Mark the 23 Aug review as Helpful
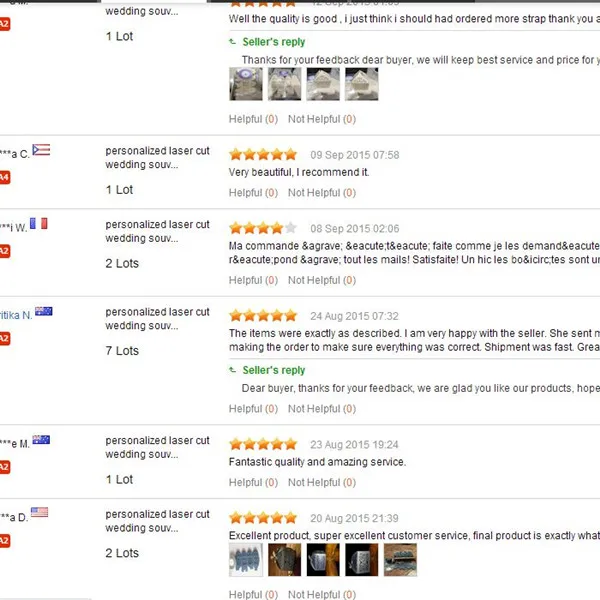The height and width of the screenshot is (600, 600). point(253,482)
